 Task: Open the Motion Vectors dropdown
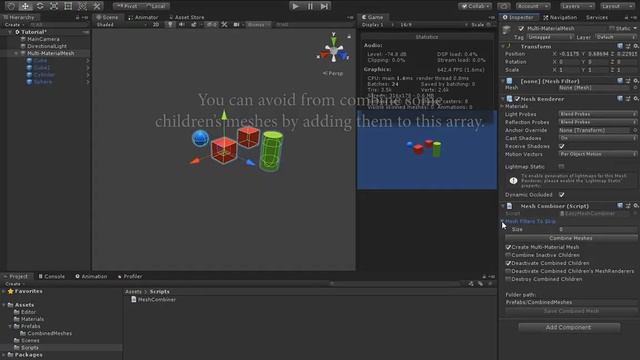coord(598,154)
